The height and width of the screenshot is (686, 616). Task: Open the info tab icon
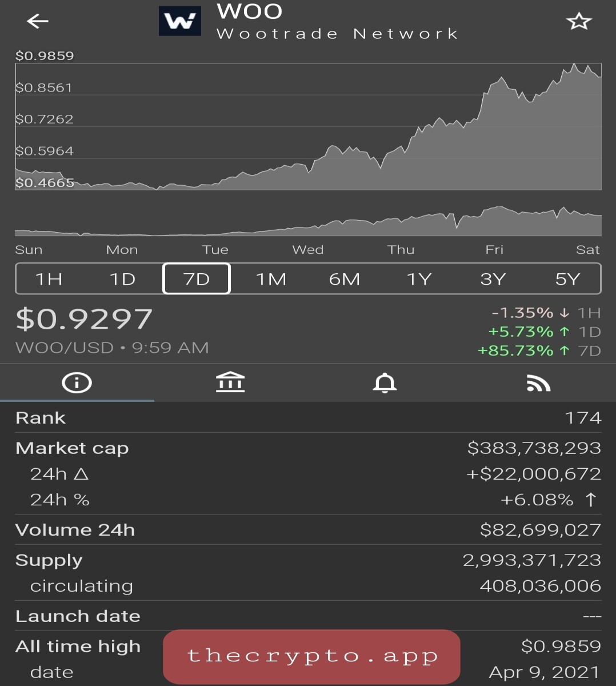[x=77, y=382]
